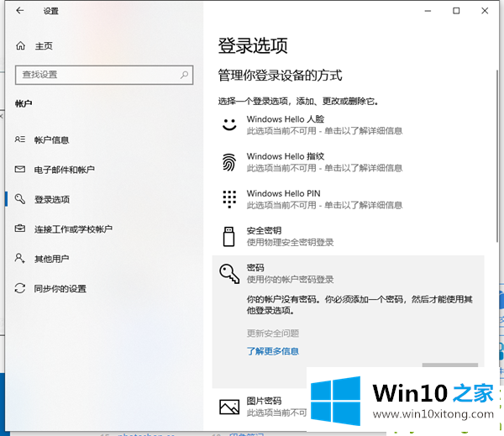Expand Windows Hello 指纹 option
Viewport: 504px width, 436px height.
point(348,162)
